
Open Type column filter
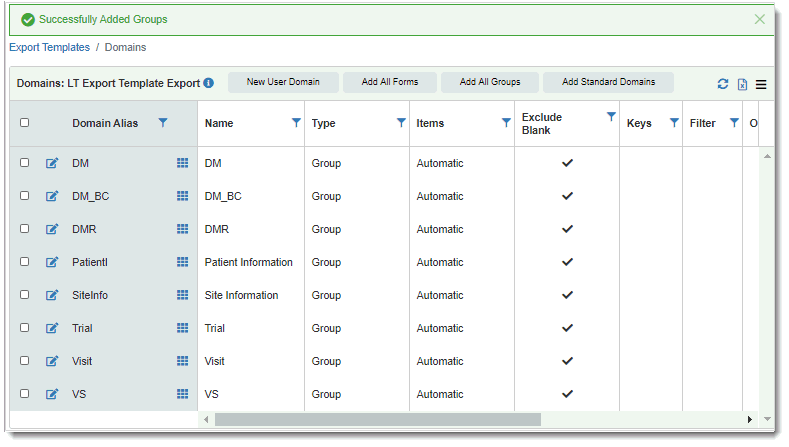[401, 122]
